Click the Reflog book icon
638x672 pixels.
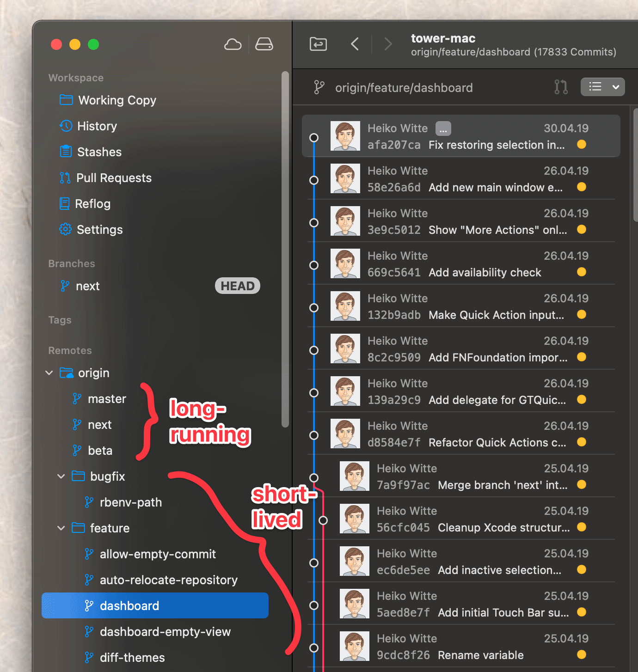tap(65, 203)
